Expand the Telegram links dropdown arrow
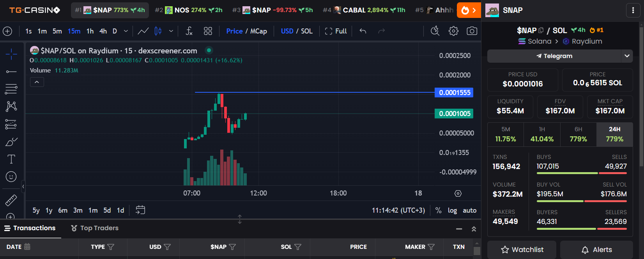This screenshot has width=644, height=259. click(x=627, y=56)
